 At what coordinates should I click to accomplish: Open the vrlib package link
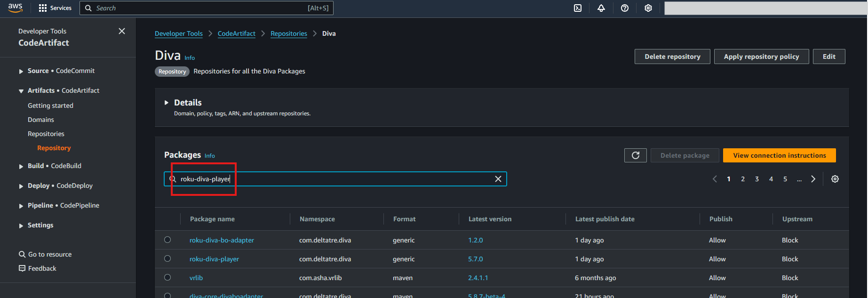tap(196, 278)
